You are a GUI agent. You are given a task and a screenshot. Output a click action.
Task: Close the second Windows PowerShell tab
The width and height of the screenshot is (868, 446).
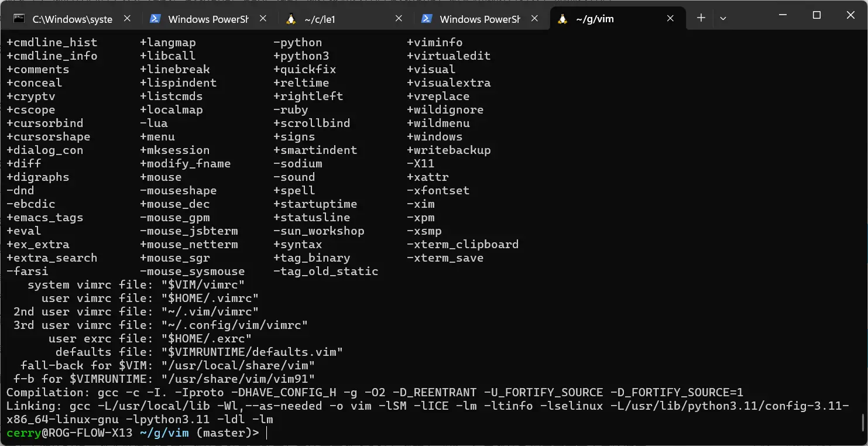(534, 19)
